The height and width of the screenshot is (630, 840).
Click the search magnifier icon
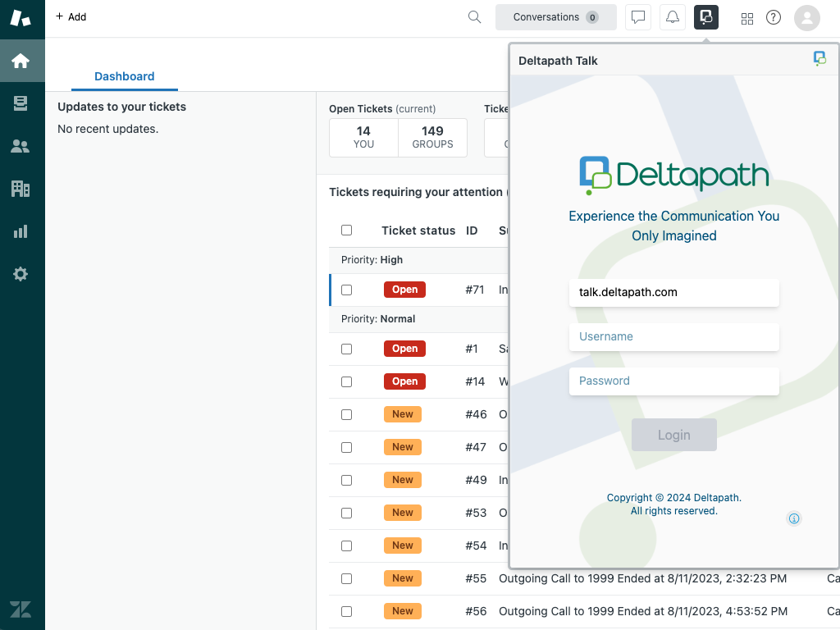click(x=474, y=17)
